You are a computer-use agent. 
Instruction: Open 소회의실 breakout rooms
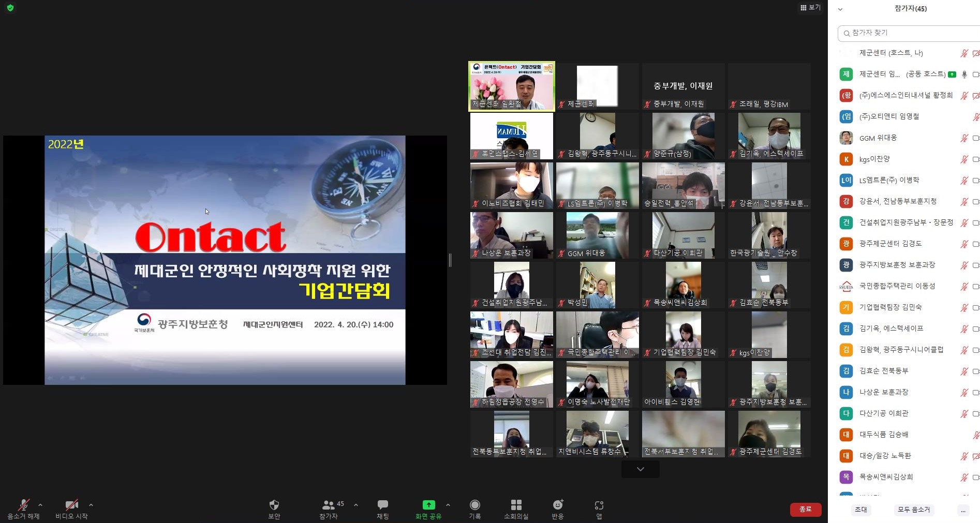516,509
